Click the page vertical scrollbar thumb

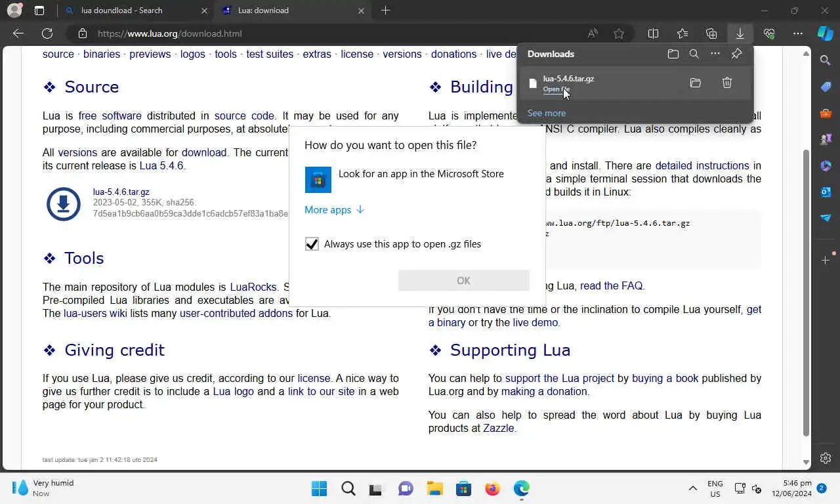tap(807, 292)
